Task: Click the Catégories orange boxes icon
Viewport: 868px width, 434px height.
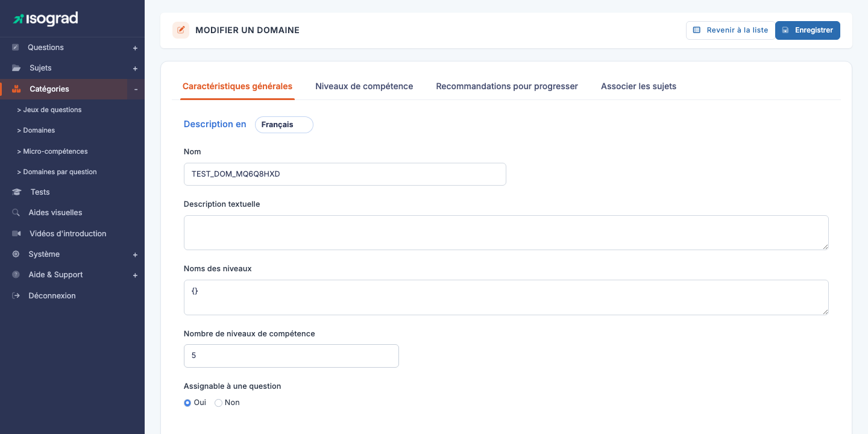Action: (x=16, y=89)
